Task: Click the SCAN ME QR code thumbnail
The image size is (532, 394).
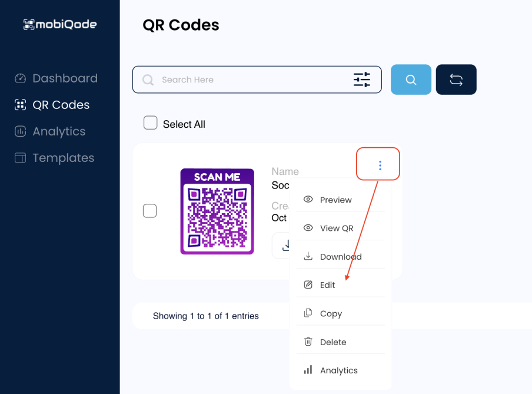Action: coord(217,211)
